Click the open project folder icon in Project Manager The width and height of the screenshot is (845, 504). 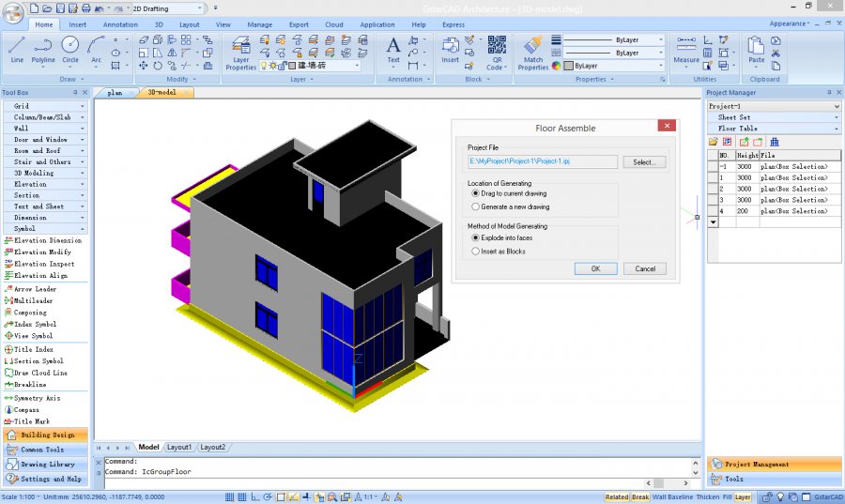(713, 142)
